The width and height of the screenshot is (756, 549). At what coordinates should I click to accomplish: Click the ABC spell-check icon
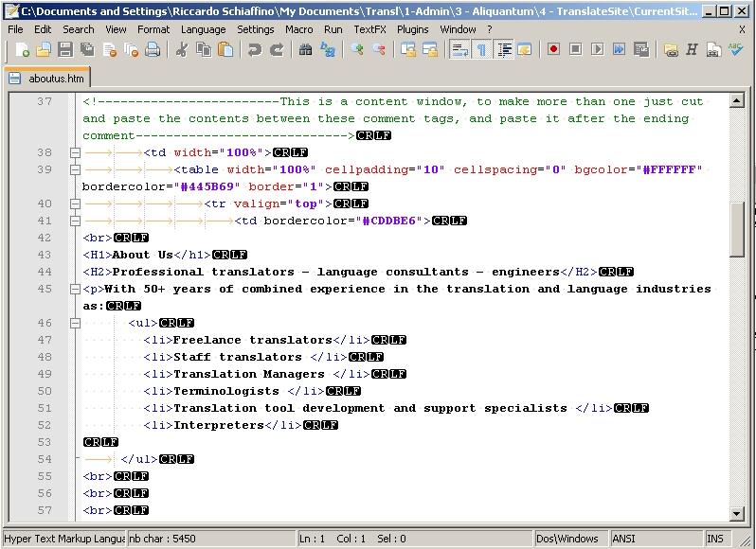coord(736,49)
